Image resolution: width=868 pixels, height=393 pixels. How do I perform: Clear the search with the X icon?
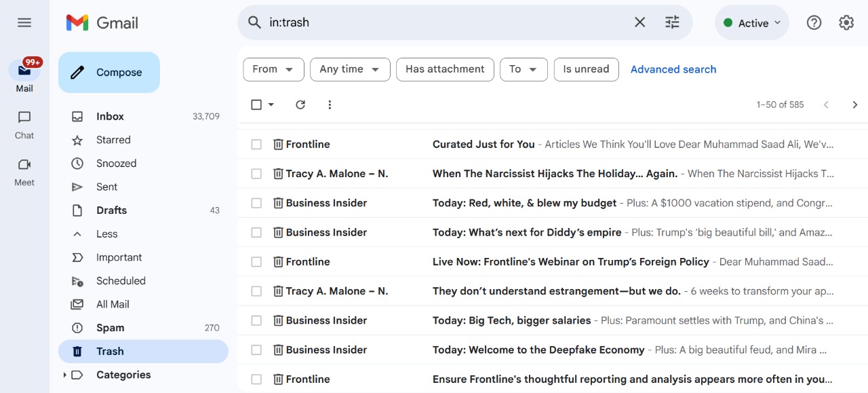tap(639, 22)
